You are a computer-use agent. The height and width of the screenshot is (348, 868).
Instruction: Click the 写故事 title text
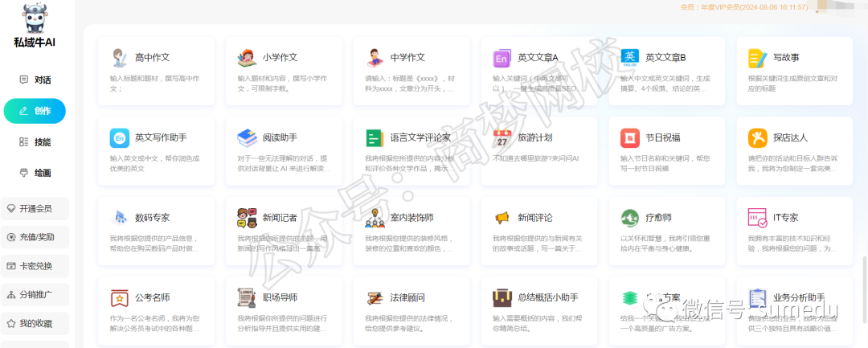tap(786, 58)
